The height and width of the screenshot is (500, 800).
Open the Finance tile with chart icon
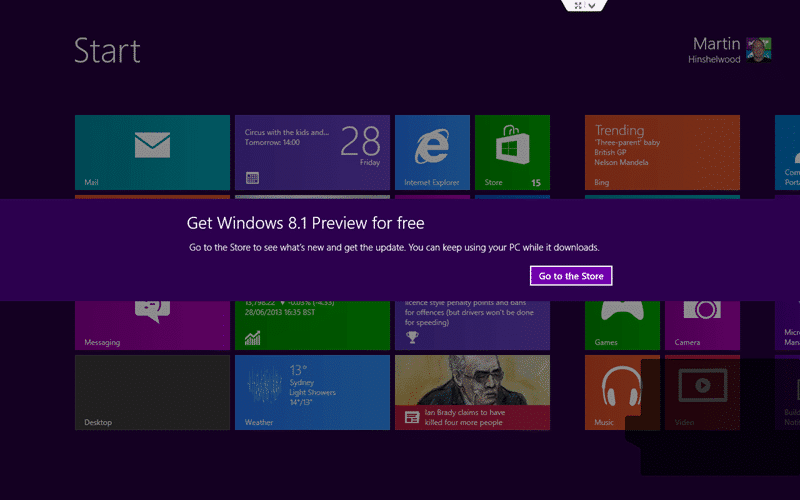coord(312,326)
